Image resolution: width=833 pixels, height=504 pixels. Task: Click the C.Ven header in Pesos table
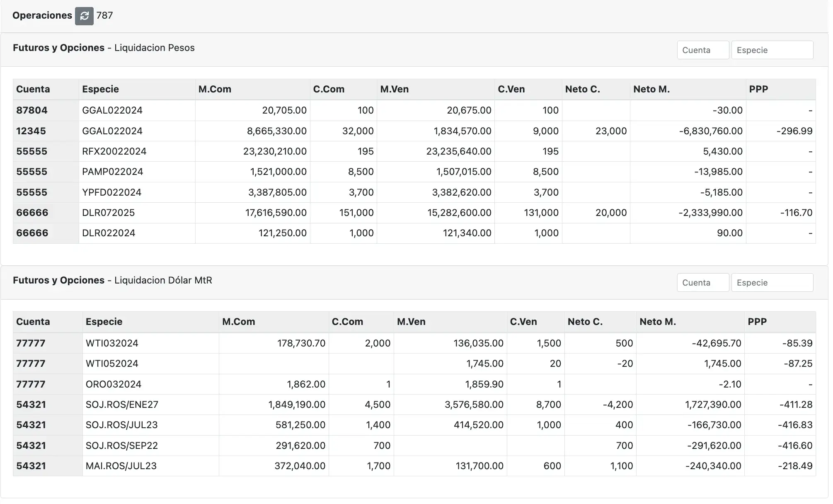click(x=511, y=89)
